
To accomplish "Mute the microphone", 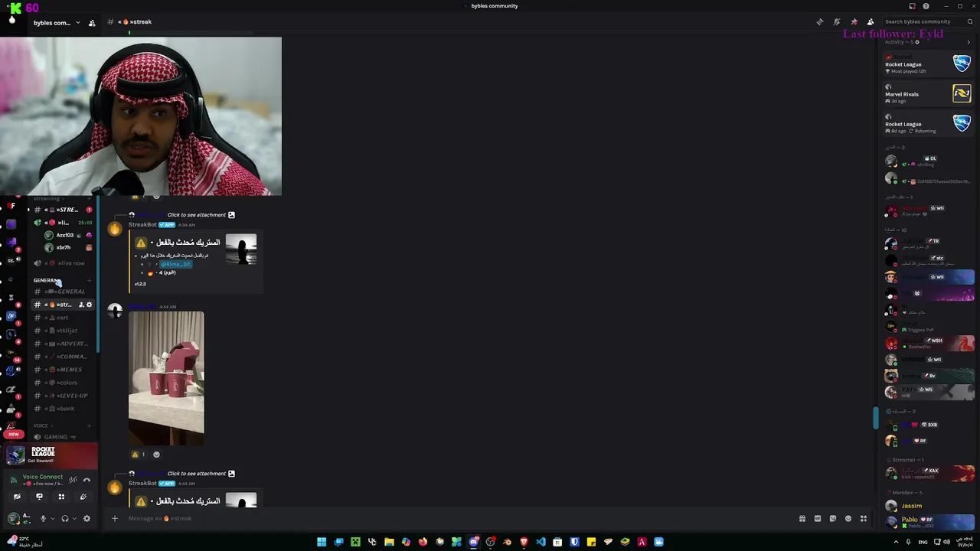I will click(43, 518).
